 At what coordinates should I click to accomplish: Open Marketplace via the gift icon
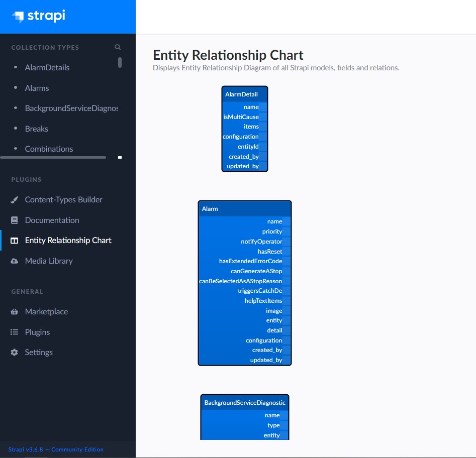pyautogui.click(x=14, y=311)
